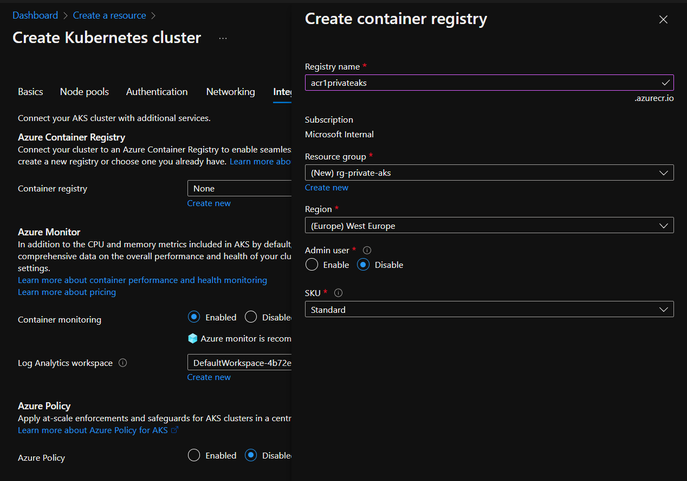Open the Container registry dropdown showing None
Screen dimensions: 687x481
tap(239, 188)
